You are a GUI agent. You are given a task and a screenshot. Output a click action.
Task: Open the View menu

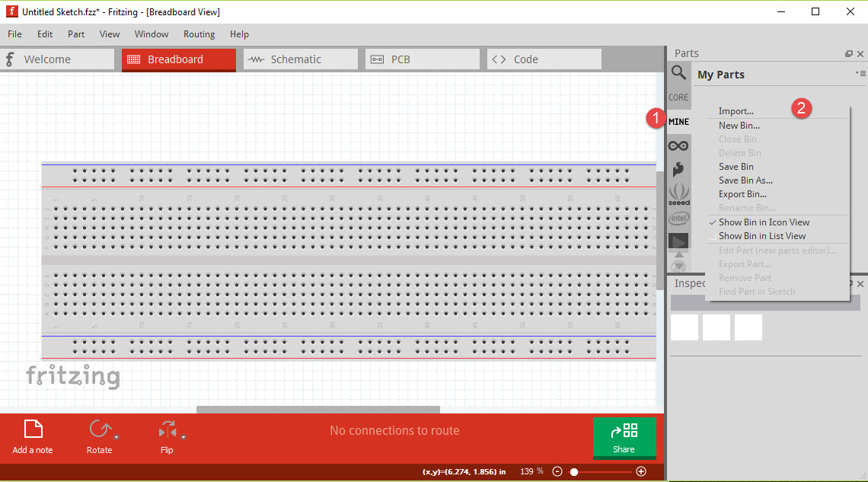[109, 34]
